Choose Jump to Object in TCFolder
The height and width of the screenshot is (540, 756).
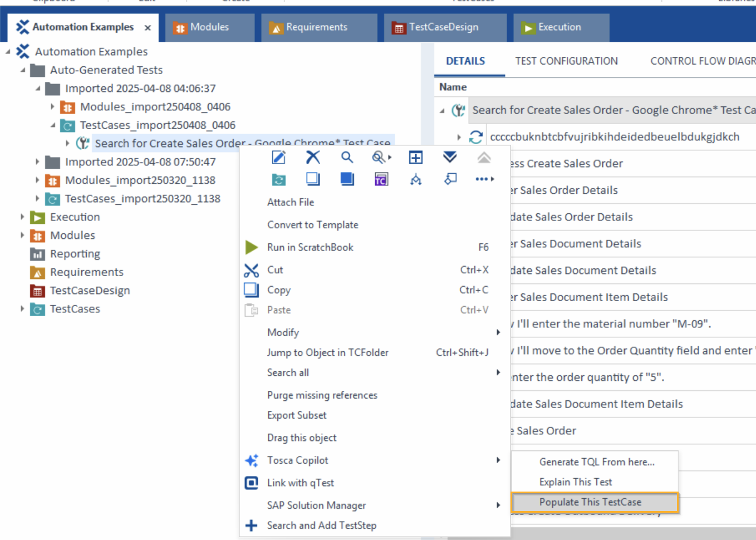(x=328, y=352)
